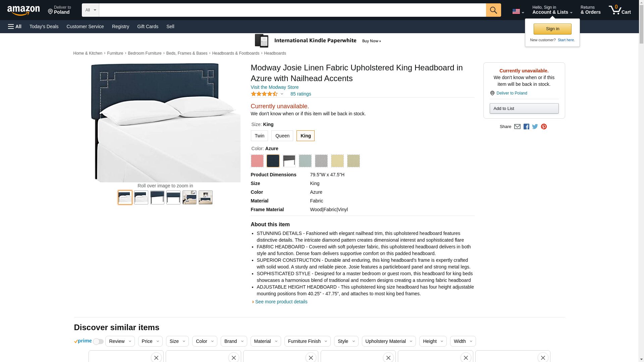Open the country flag language selector
Viewport: 644px width, 362px height.
tap(518, 12)
